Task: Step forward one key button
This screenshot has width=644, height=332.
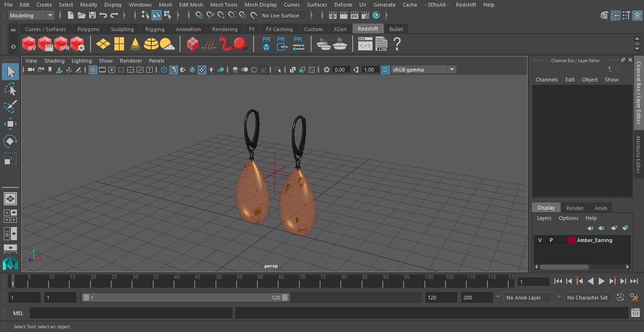Action: click(x=612, y=281)
